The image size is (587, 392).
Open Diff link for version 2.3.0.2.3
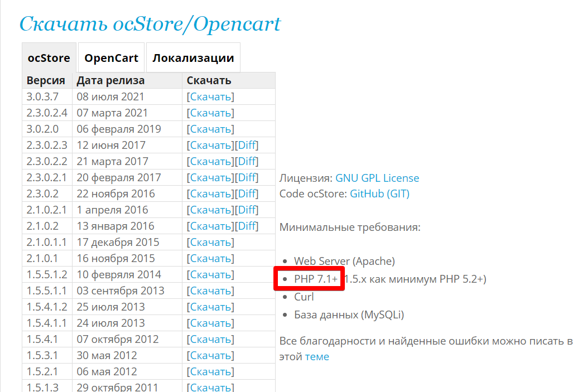pos(247,146)
